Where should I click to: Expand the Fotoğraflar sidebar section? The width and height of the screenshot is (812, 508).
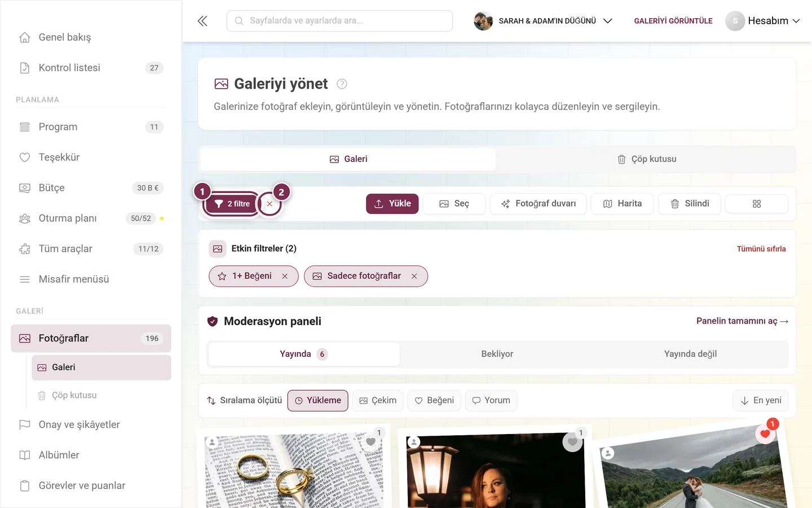pyautogui.click(x=91, y=339)
